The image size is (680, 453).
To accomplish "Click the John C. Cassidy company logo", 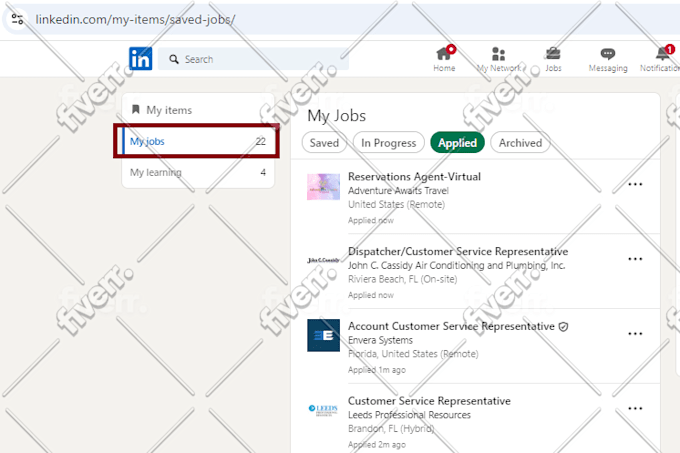I will [324, 260].
